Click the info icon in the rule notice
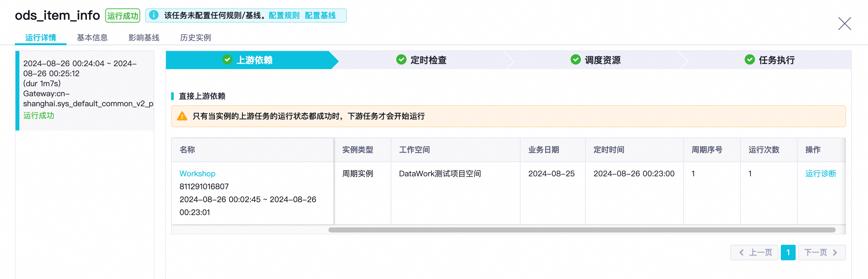The width and height of the screenshot is (868, 279). pos(154,15)
